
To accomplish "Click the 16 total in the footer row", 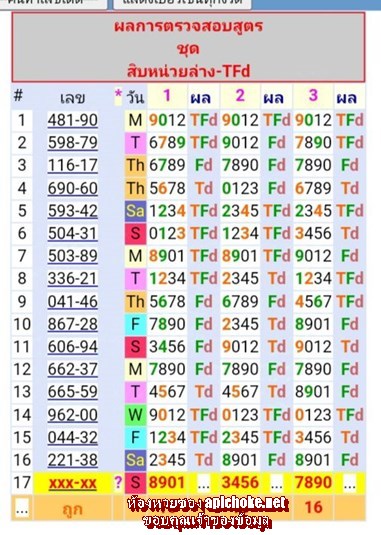I will pos(313,507).
